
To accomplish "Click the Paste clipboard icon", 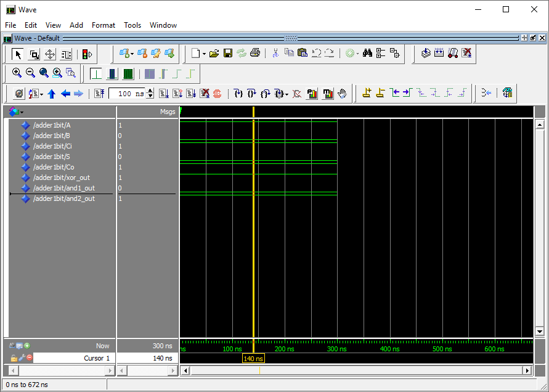I will 302,53.
